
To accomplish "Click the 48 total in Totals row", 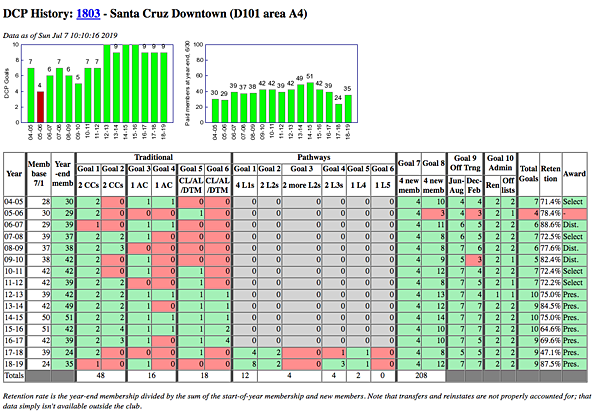I will [101, 376].
